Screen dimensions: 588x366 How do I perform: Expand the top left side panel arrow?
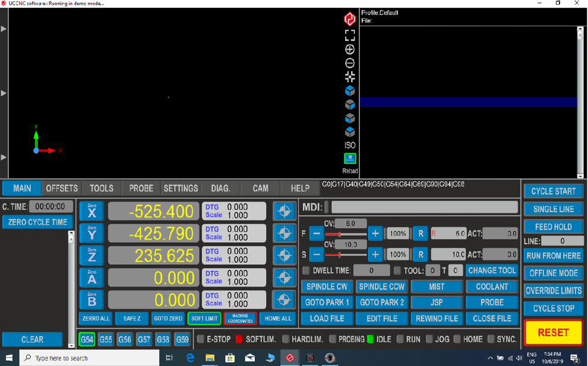pos(4,29)
